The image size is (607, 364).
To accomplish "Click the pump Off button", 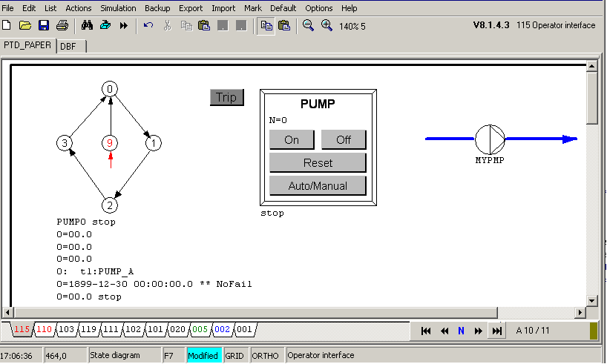I will [x=344, y=139].
